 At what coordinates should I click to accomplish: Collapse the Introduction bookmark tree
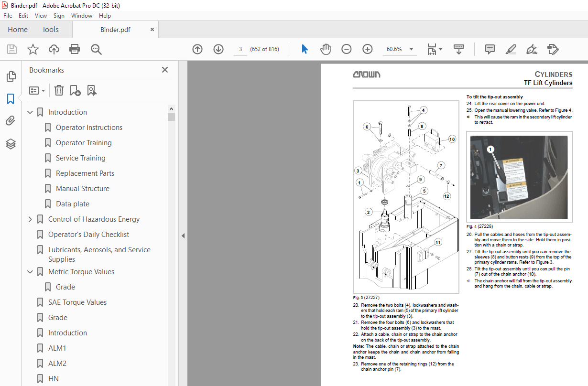(30, 112)
